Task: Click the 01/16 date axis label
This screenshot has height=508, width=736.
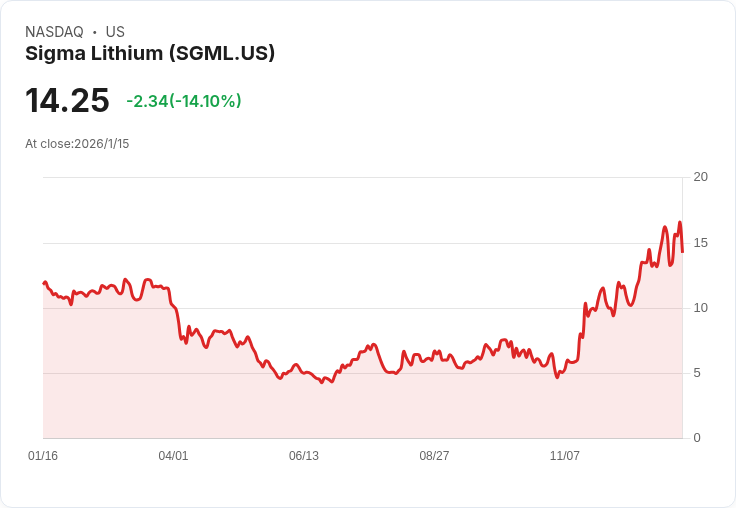Action: [43, 456]
